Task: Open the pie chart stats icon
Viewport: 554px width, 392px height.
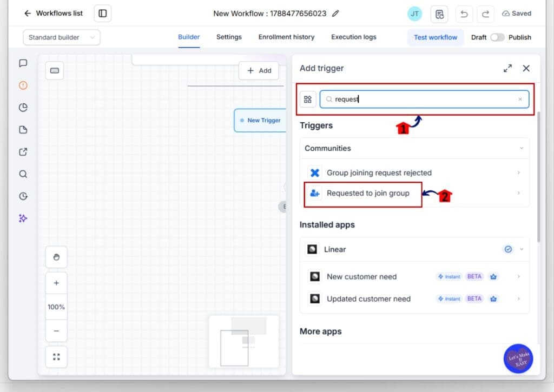Action: pos(23,108)
